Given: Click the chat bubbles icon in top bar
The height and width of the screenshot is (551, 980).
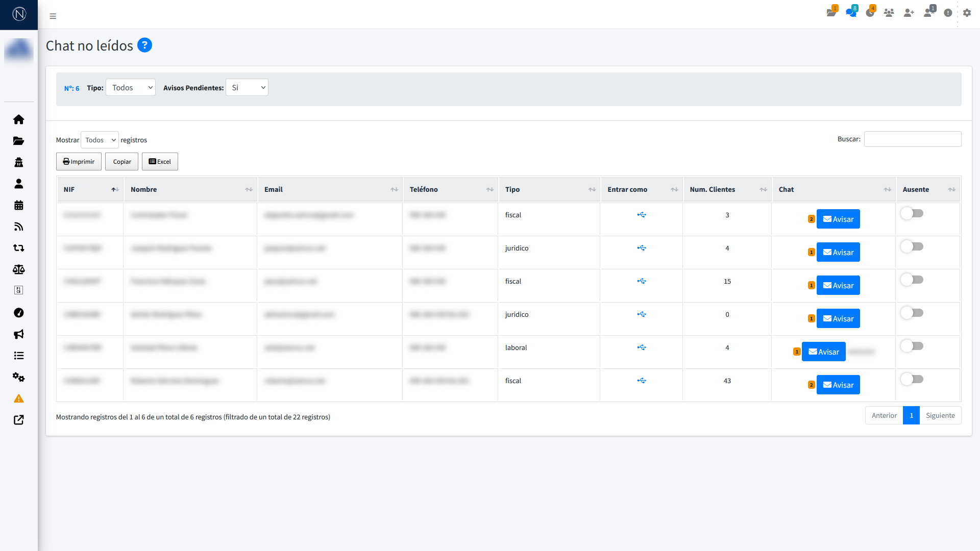Looking at the screenshot, I should pyautogui.click(x=850, y=13).
